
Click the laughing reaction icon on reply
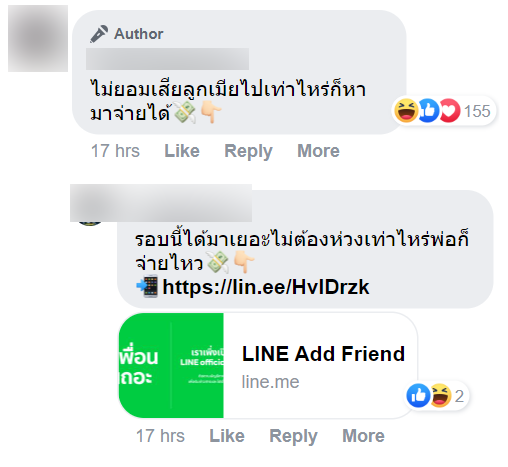point(440,396)
